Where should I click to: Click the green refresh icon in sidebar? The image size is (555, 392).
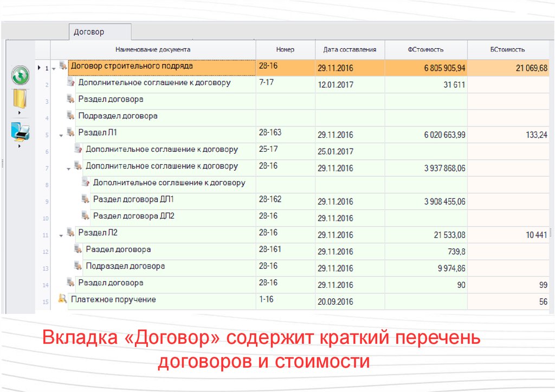(20, 75)
